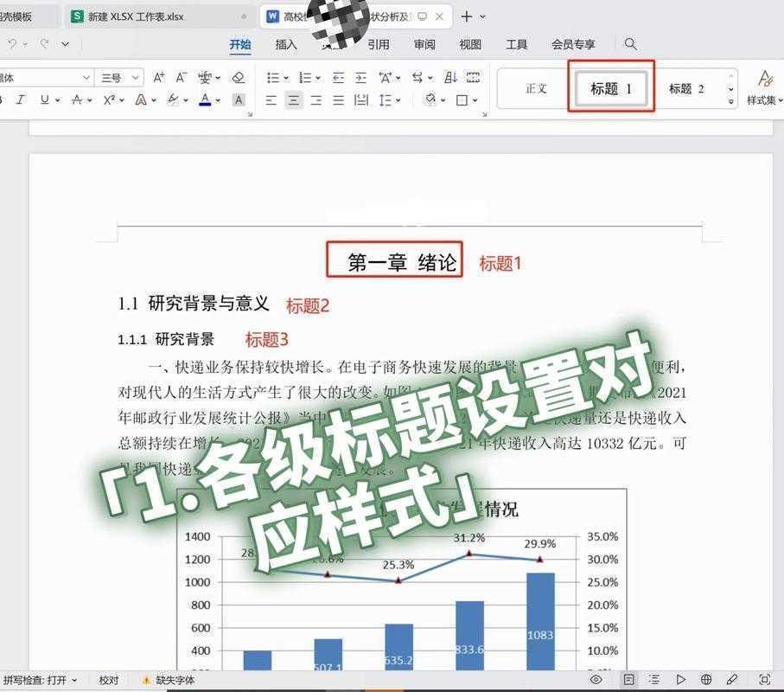Toggle underline formatting on

point(46,99)
